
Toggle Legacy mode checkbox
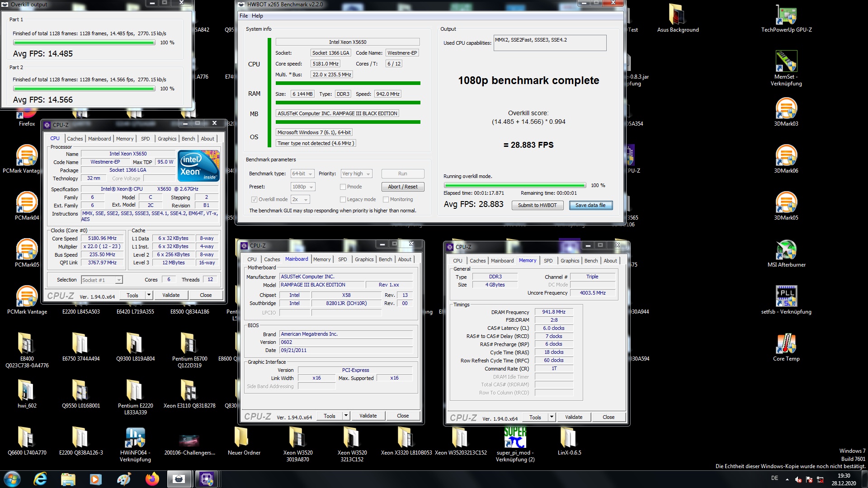(343, 199)
